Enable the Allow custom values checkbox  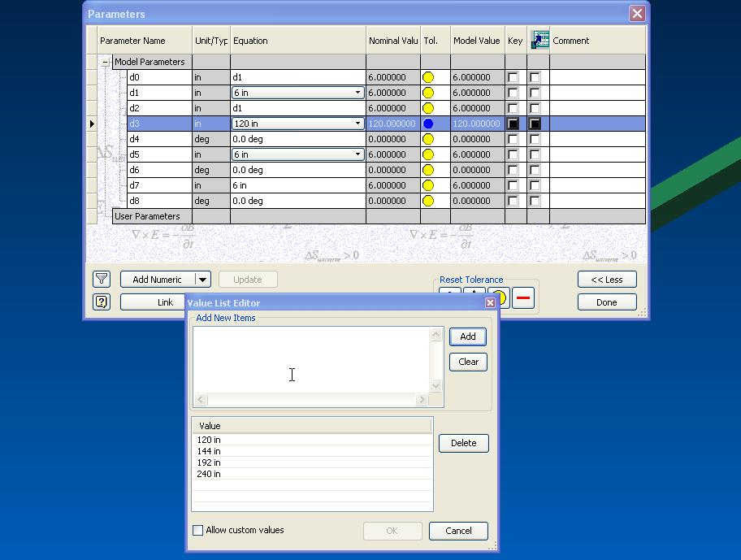point(197,530)
